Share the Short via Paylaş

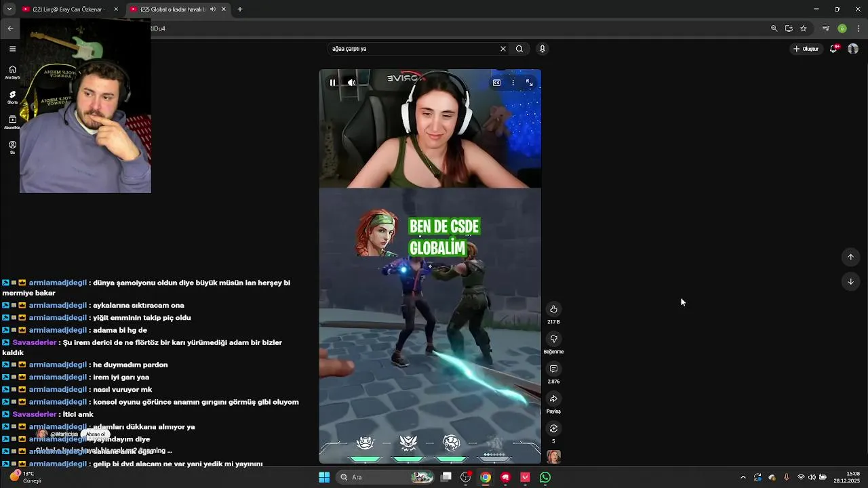pyautogui.click(x=553, y=399)
